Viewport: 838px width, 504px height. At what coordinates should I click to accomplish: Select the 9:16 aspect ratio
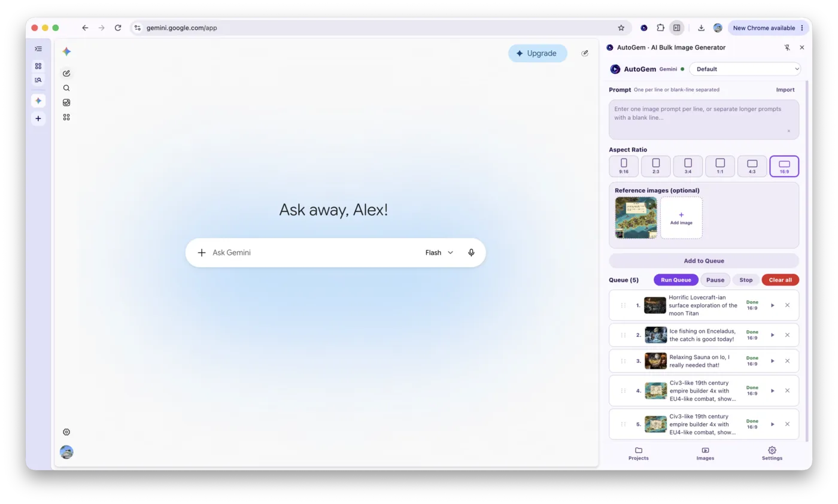coord(624,166)
